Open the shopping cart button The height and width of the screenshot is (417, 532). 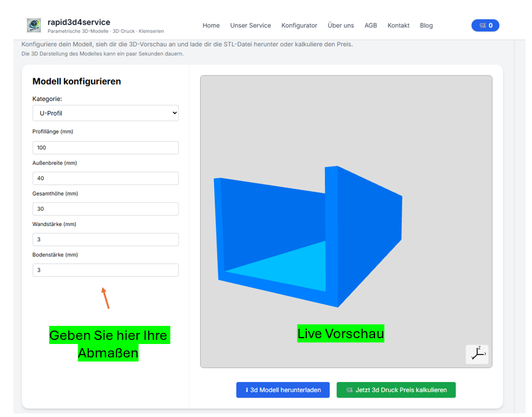click(x=485, y=25)
